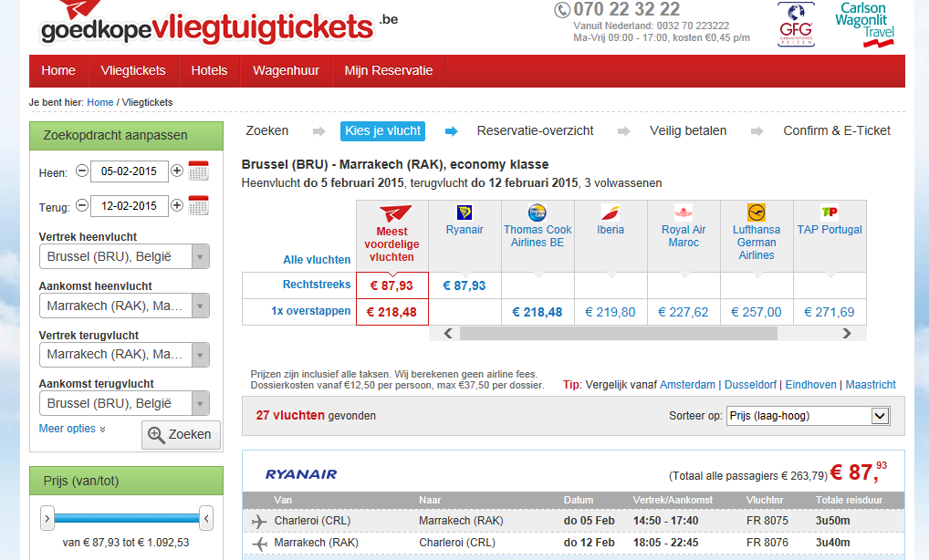Click the Lufthansa German Airlines icon

pos(757,213)
